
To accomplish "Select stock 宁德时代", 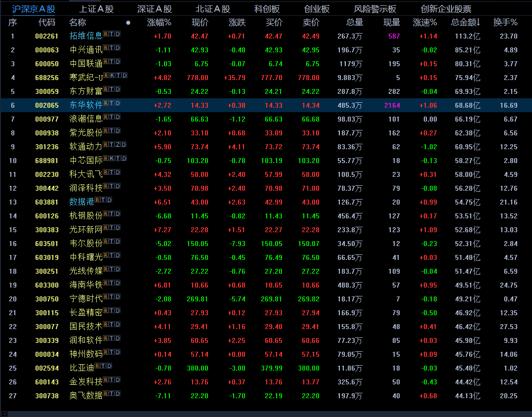I will pyautogui.click(x=86, y=299).
